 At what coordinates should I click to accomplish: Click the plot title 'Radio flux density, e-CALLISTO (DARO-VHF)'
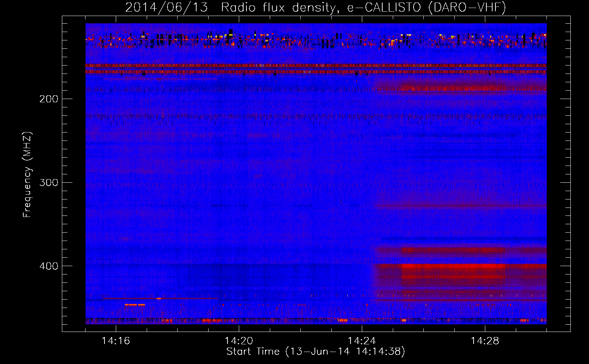[x=364, y=7]
